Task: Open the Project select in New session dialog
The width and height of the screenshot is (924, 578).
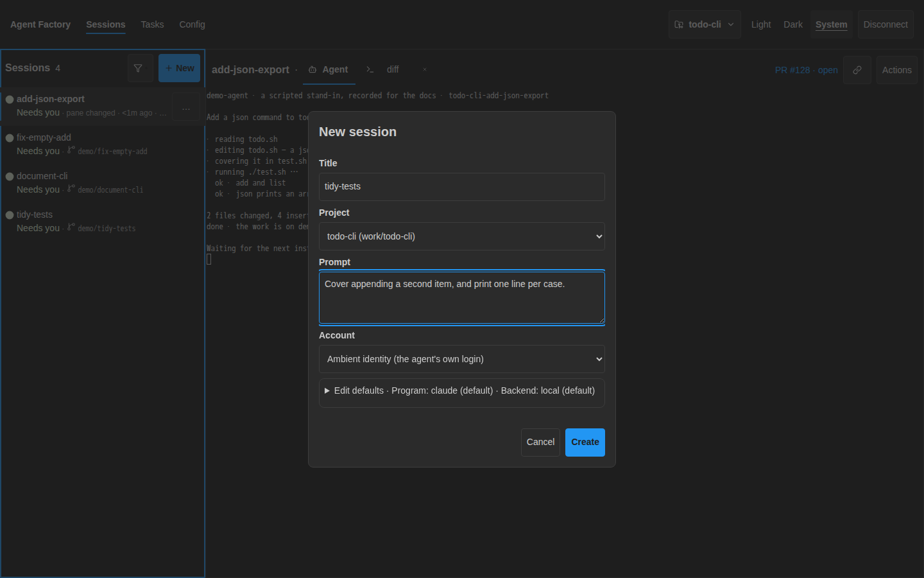Action: 462,236
